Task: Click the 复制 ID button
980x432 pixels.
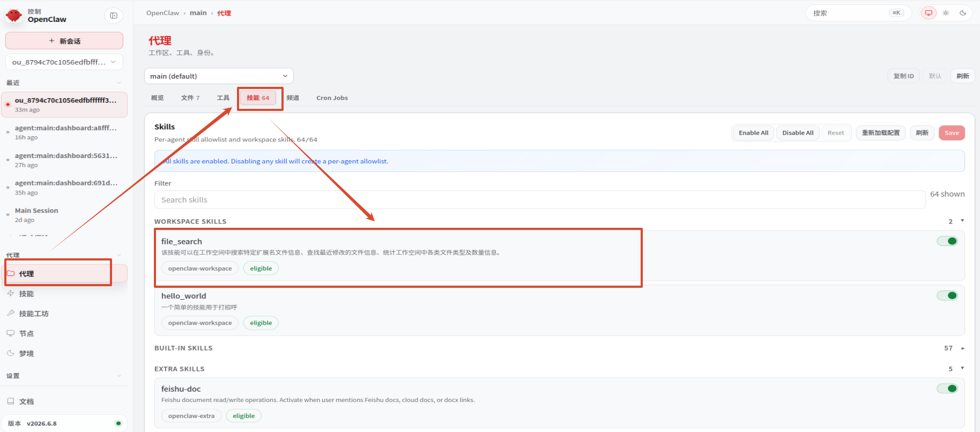Action: click(x=903, y=76)
